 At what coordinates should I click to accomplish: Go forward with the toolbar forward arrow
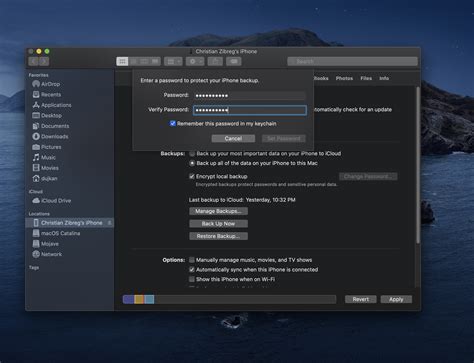coord(44,61)
